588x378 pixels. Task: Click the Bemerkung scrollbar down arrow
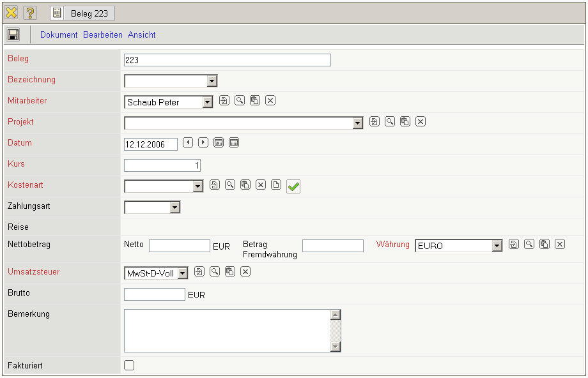tap(336, 346)
